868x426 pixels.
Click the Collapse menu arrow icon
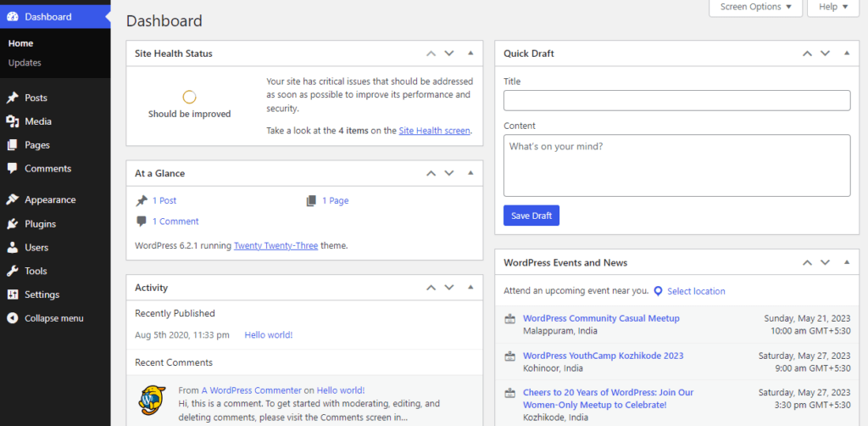[12, 318]
